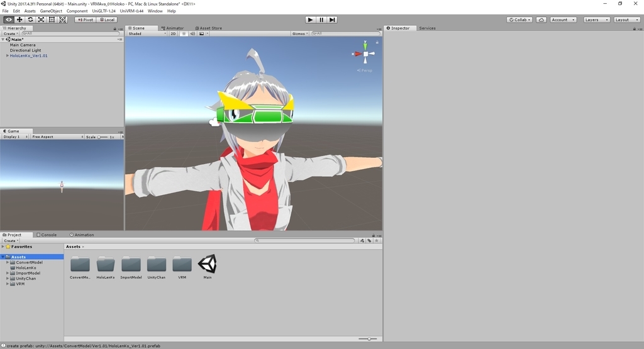Click the Scene view search field
Screen dimensions: 644x349
pyautogui.click(x=346, y=34)
